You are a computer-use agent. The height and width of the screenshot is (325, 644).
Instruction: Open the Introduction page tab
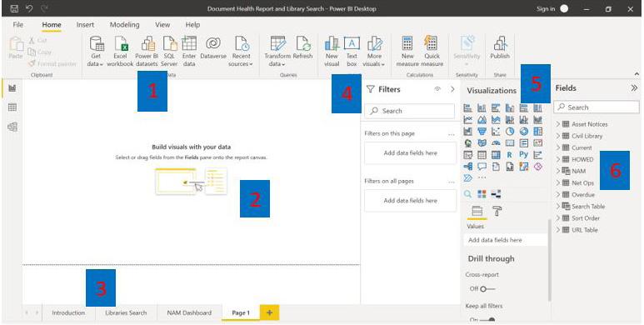click(x=68, y=312)
